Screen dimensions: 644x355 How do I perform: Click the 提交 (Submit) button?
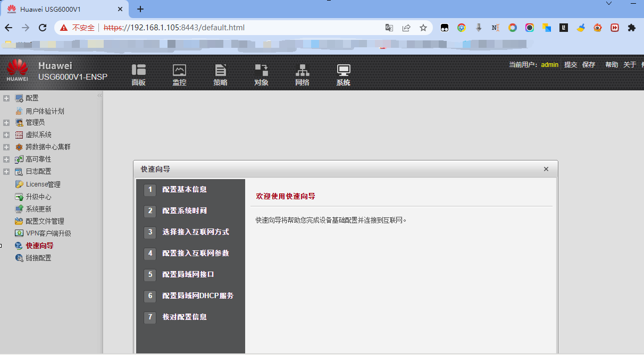point(570,64)
